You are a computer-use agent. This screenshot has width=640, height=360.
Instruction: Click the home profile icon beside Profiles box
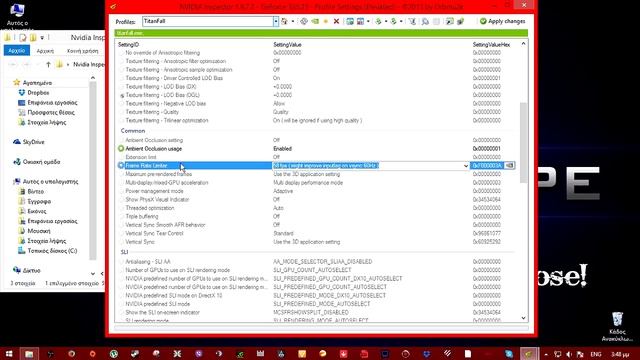[284, 21]
